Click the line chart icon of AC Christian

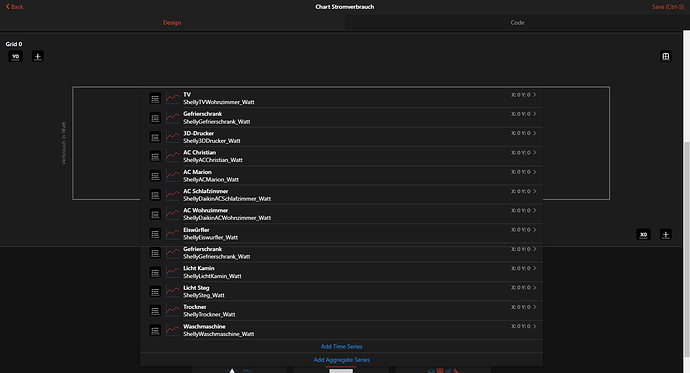pyautogui.click(x=173, y=157)
